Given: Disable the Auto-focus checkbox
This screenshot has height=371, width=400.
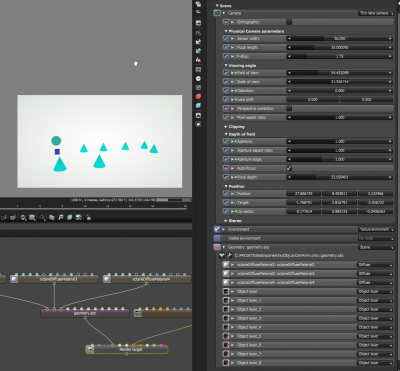Looking at the screenshot, I should pos(289,168).
